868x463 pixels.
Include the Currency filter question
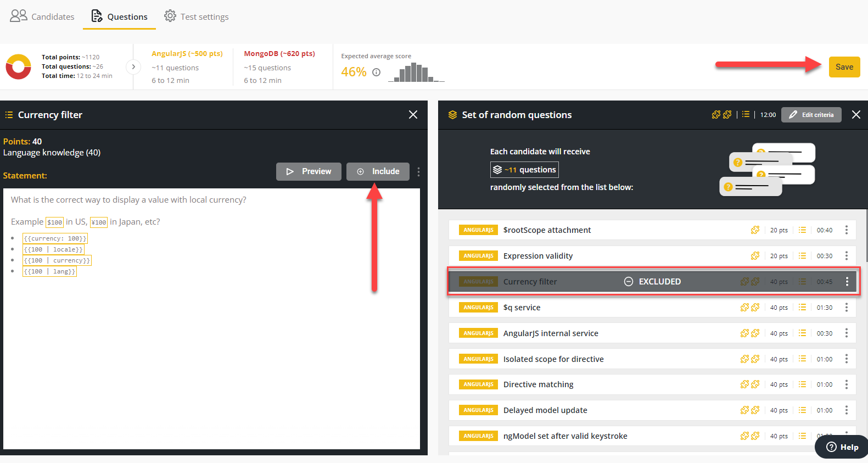pyautogui.click(x=378, y=171)
